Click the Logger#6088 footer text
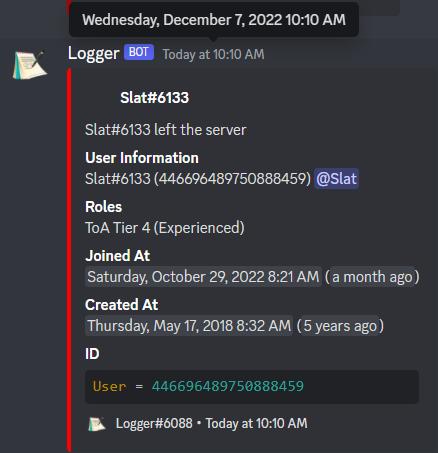 [154, 424]
